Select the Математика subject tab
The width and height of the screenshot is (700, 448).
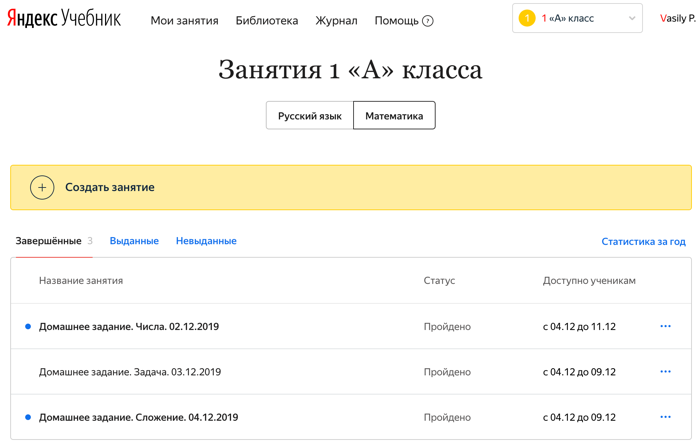click(394, 116)
